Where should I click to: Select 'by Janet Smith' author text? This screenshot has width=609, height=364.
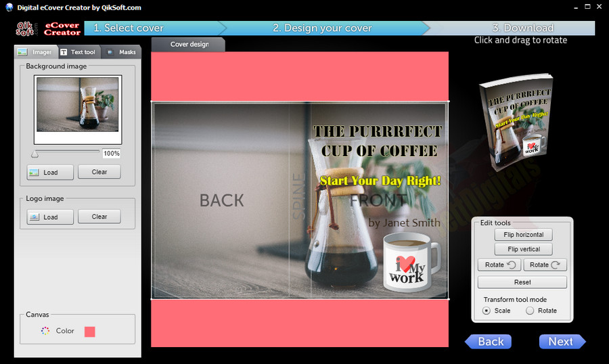tap(405, 223)
